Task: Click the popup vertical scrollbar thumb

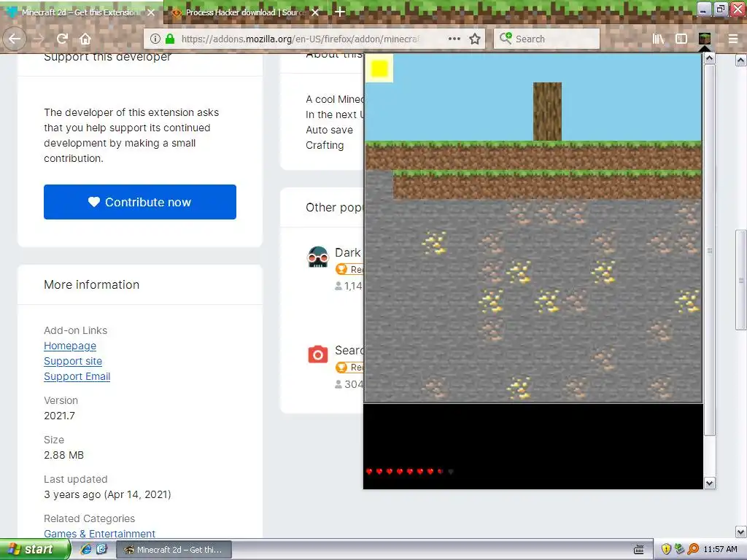Action: 709,250
